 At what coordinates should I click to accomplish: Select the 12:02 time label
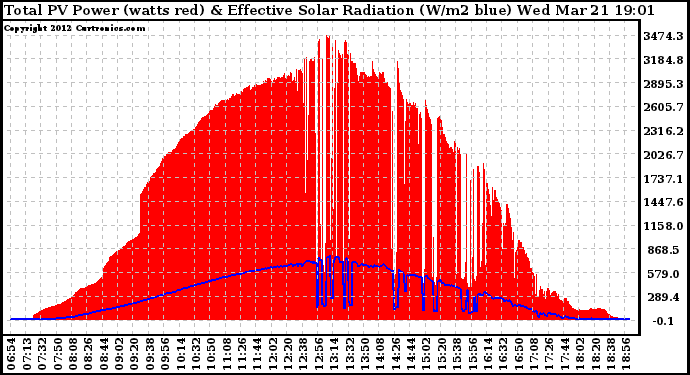[273, 354]
